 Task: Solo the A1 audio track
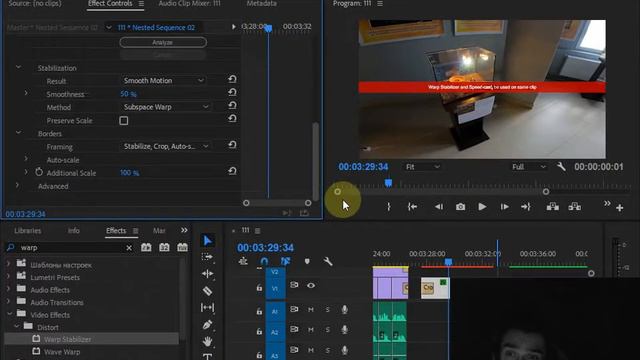tap(327, 310)
